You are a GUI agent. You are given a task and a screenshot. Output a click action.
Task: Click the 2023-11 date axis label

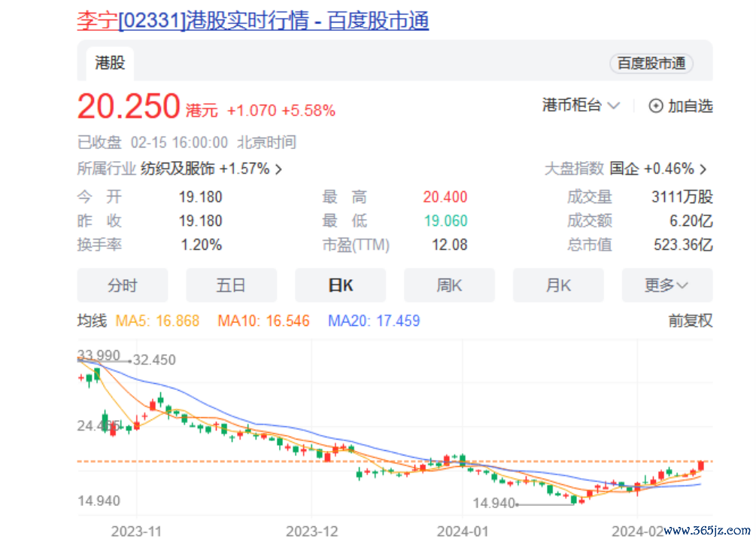(x=136, y=531)
